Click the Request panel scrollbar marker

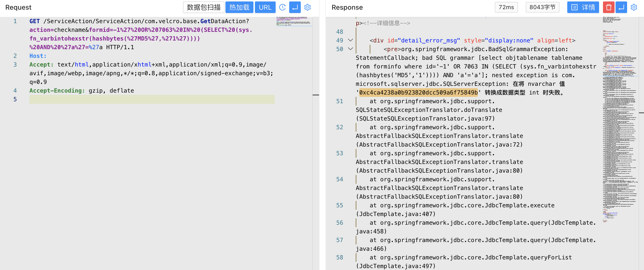(316, 95)
